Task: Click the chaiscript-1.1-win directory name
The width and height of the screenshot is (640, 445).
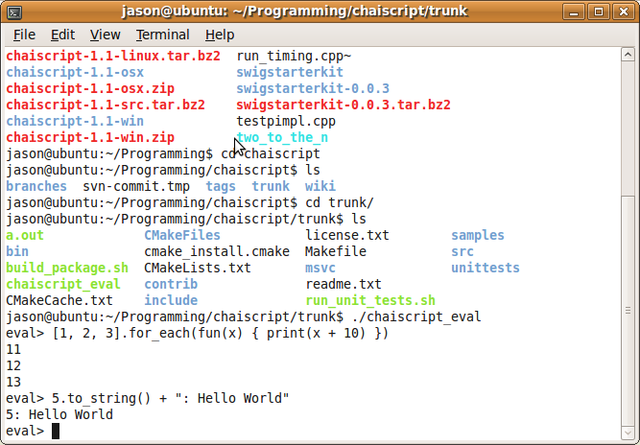Action: pyautogui.click(x=75, y=121)
